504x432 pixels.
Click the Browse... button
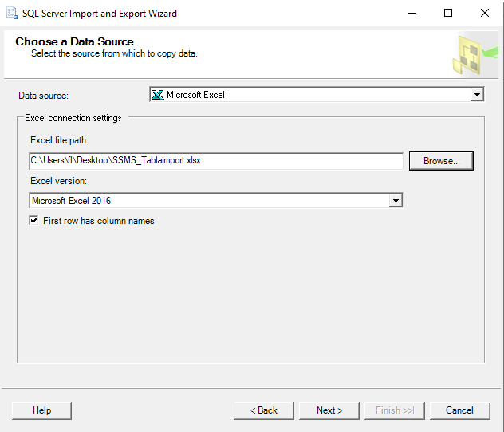[441, 161]
